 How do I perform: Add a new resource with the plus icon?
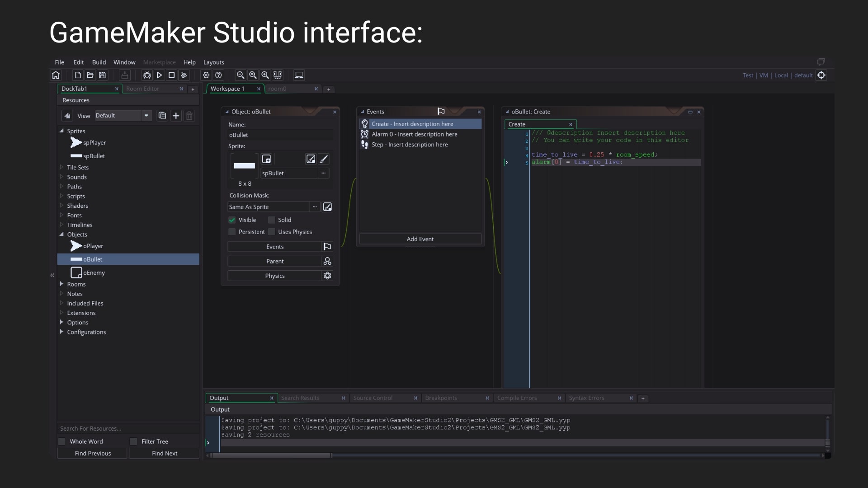[176, 116]
